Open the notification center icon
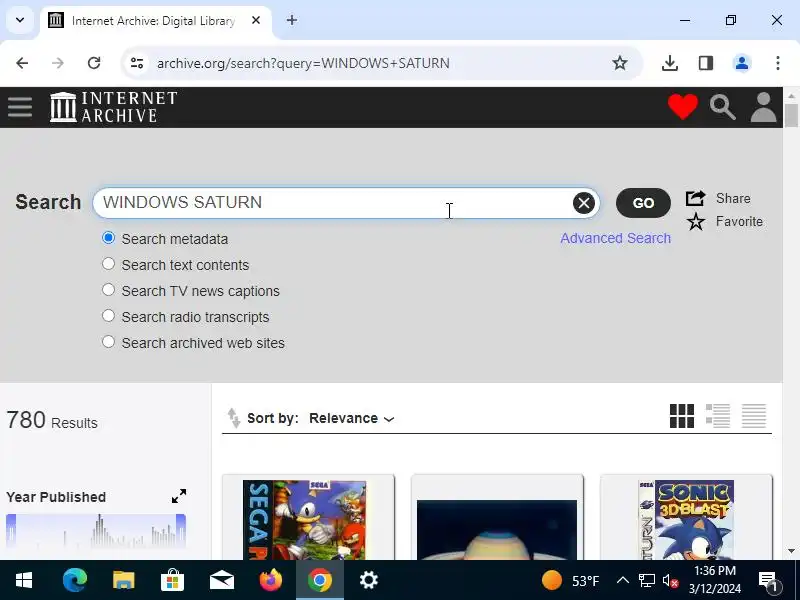The width and height of the screenshot is (800, 600). click(768, 581)
